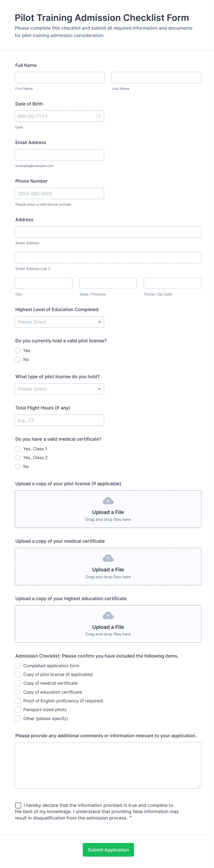Select Yes for valid pilot license

[18, 350]
